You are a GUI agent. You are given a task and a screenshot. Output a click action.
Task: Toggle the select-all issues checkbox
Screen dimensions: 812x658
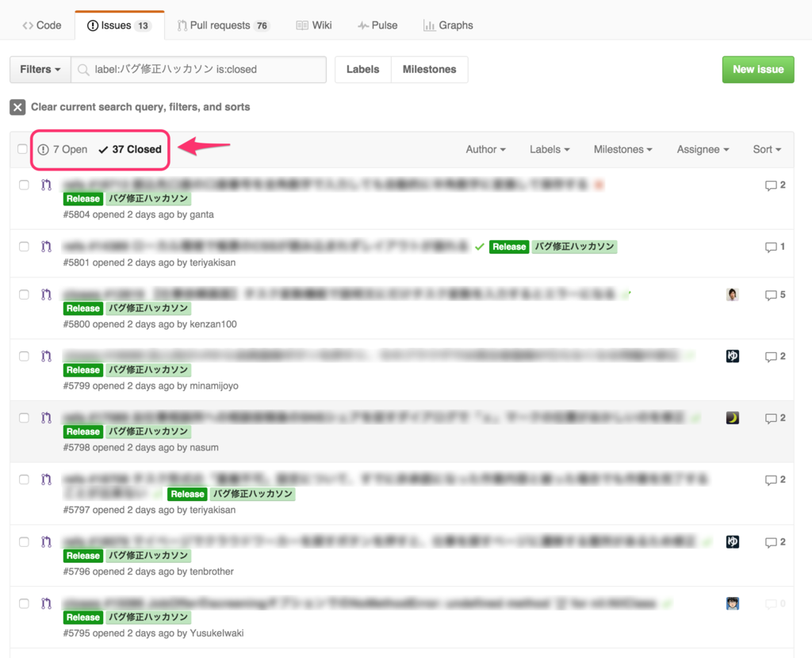[x=22, y=149]
